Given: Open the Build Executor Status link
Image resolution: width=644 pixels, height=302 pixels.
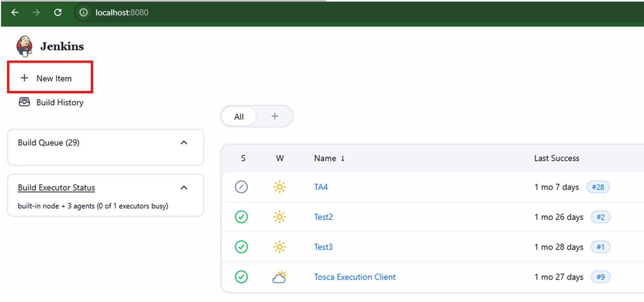Looking at the screenshot, I should pos(56,188).
